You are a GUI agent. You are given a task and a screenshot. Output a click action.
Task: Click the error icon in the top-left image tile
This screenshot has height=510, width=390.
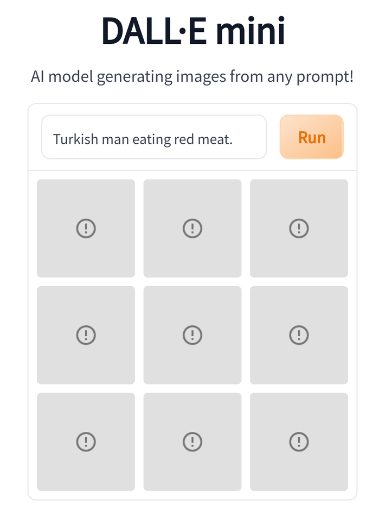pyautogui.click(x=86, y=228)
